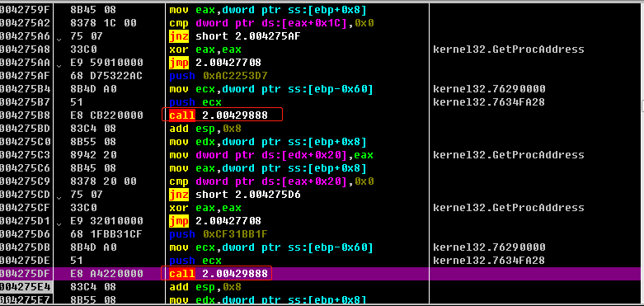Click the address 004275E7 in the last row
Viewport: 644px width, 306px height.
[x=24, y=300]
